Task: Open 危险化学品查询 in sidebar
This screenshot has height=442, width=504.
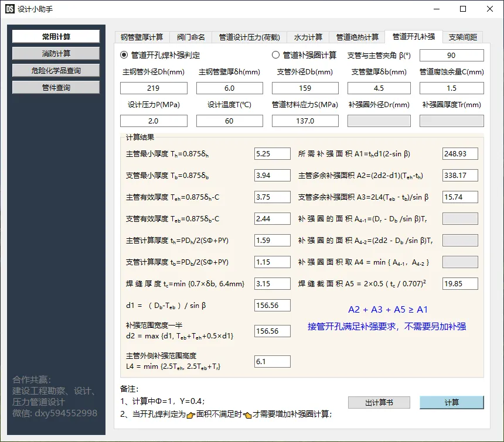Action: click(x=56, y=70)
